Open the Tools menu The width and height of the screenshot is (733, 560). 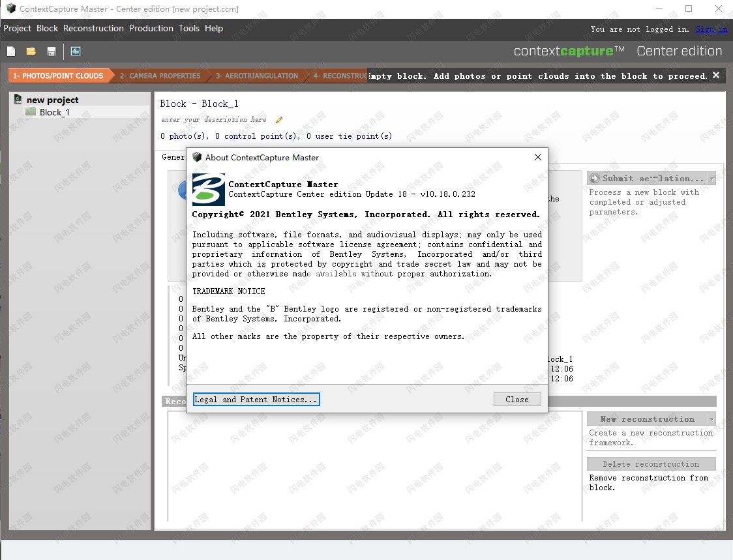(x=189, y=29)
